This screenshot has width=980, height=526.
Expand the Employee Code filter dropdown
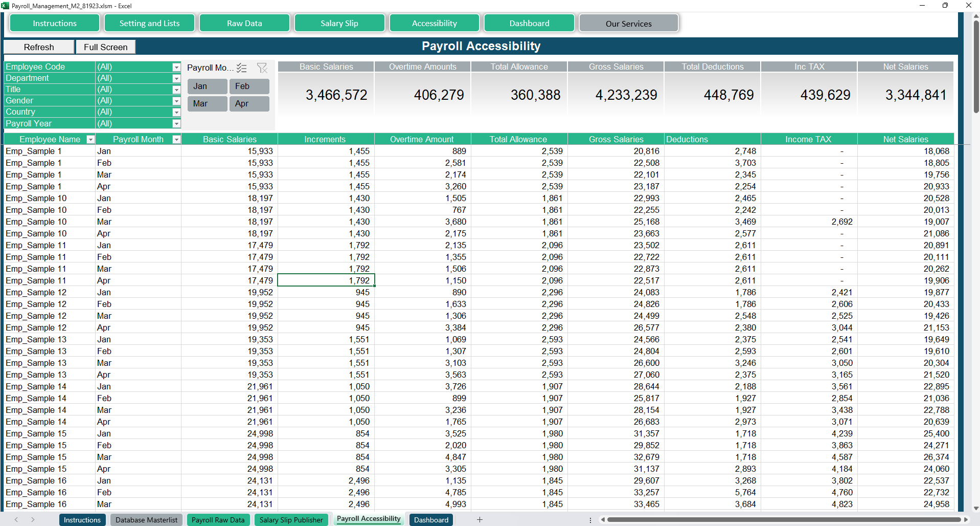[176, 68]
